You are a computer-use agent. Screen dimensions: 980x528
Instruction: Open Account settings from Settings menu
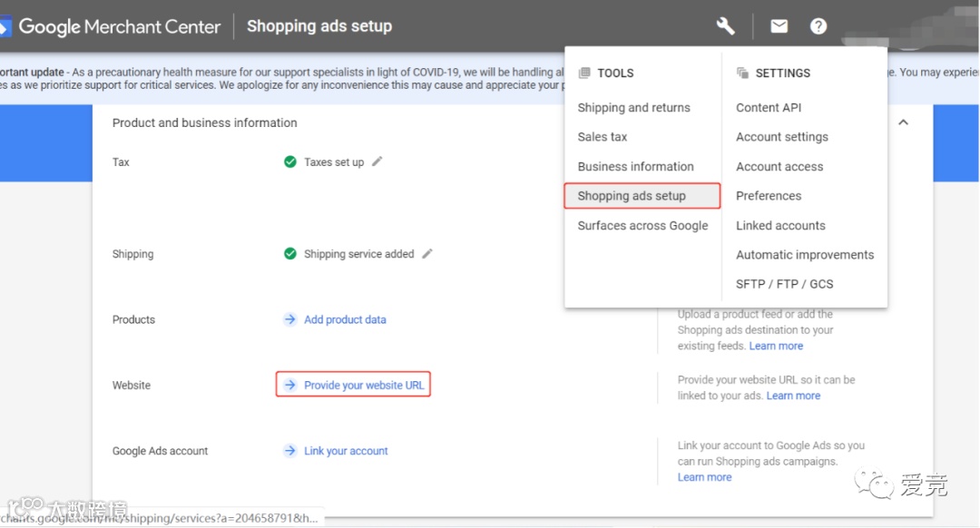[x=781, y=137]
